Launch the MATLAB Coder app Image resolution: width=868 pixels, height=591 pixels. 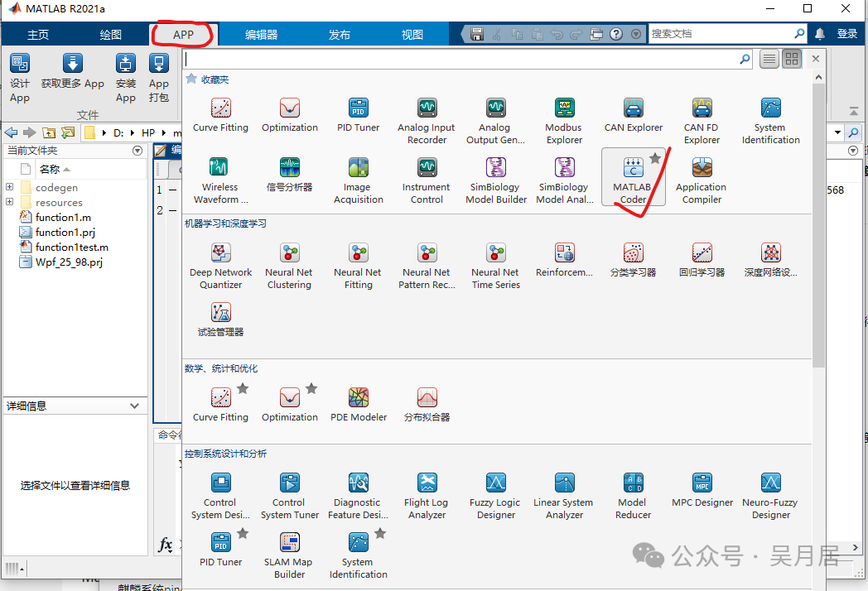pos(633,177)
